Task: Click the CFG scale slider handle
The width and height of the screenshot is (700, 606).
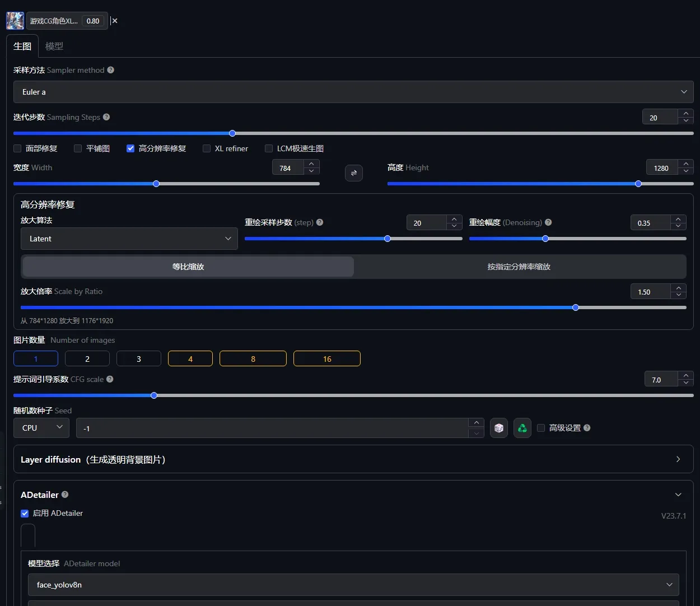Action: [x=154, y=395]
